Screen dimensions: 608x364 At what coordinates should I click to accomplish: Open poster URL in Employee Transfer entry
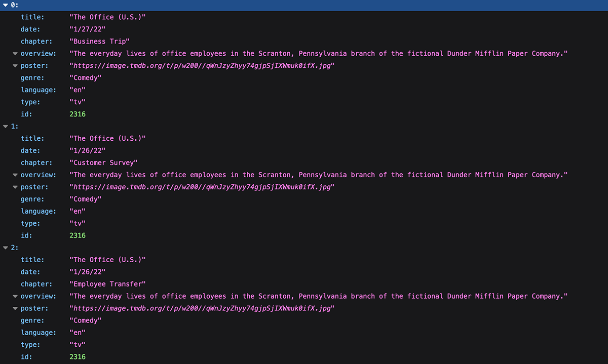click(x=202, y=309)
